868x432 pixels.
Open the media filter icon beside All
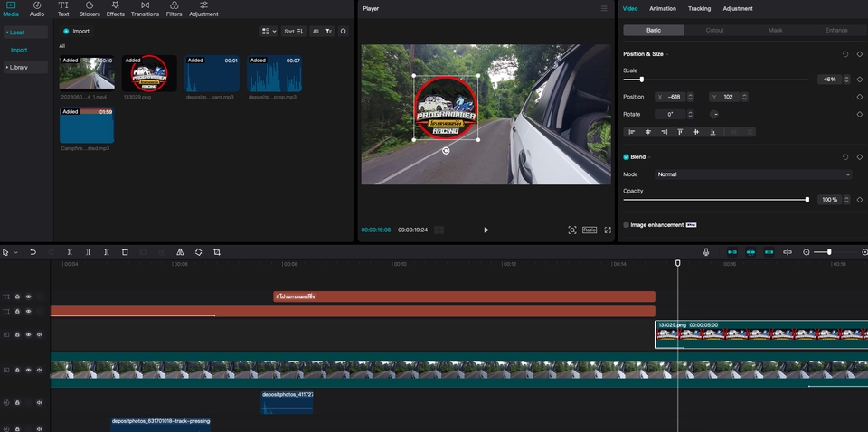pos(329,32)
